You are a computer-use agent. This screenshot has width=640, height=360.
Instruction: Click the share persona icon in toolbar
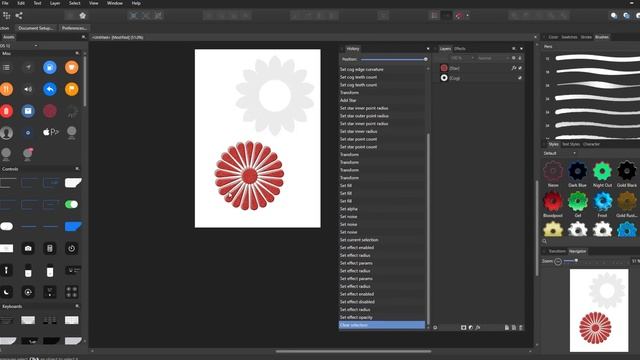(x=19, y=16)
